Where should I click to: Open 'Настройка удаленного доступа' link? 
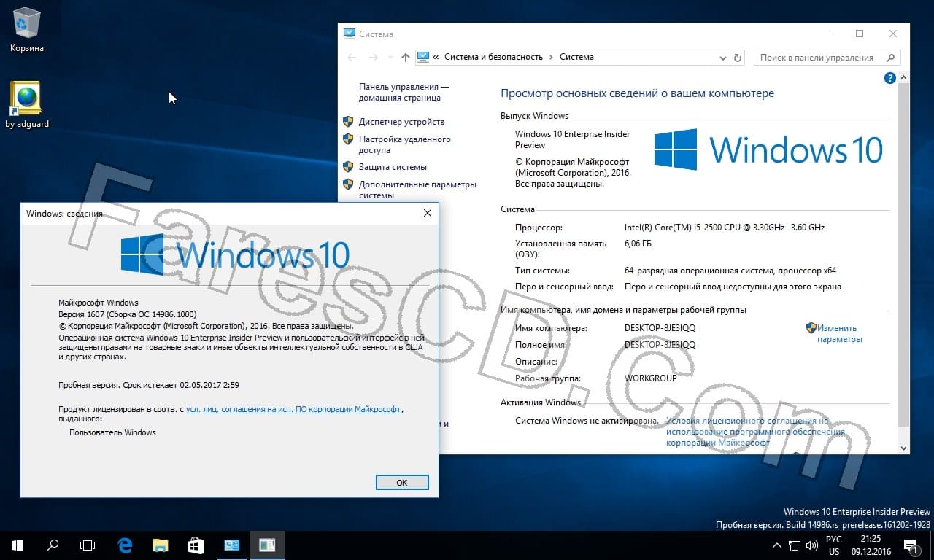[405, 144]
